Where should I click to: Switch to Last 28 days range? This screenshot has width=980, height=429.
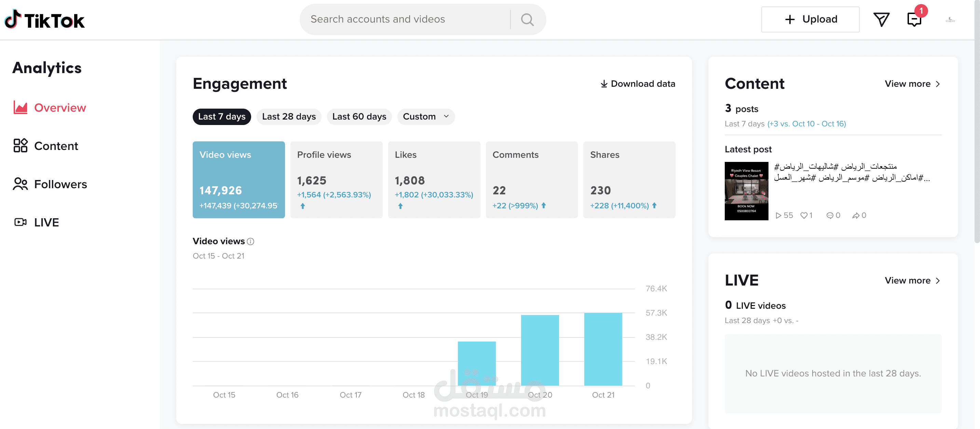tap(289, 117)
